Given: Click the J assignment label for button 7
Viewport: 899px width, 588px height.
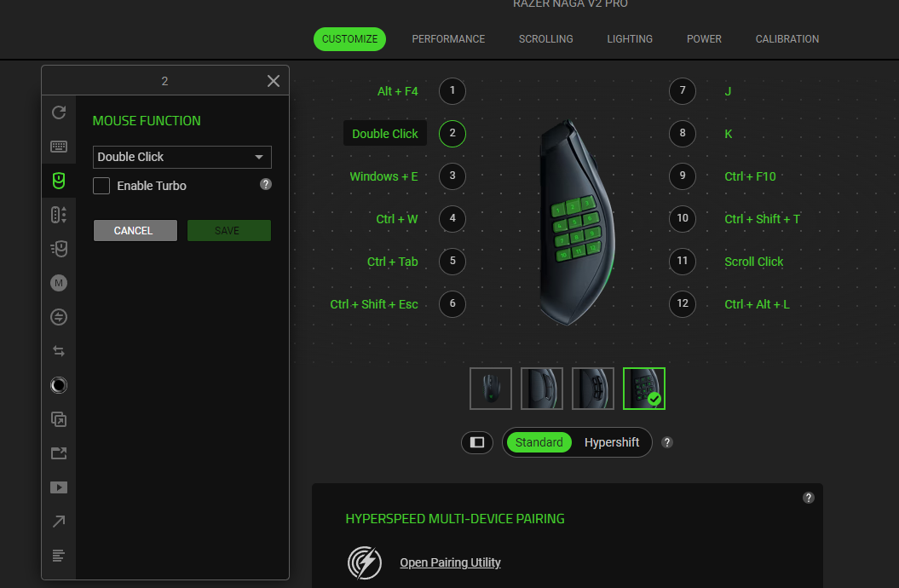Looking at the screenshot, I should click(728, 91).
